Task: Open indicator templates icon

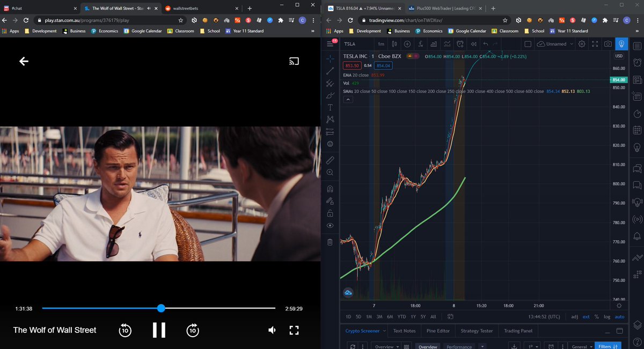Action: coord(447,44)
